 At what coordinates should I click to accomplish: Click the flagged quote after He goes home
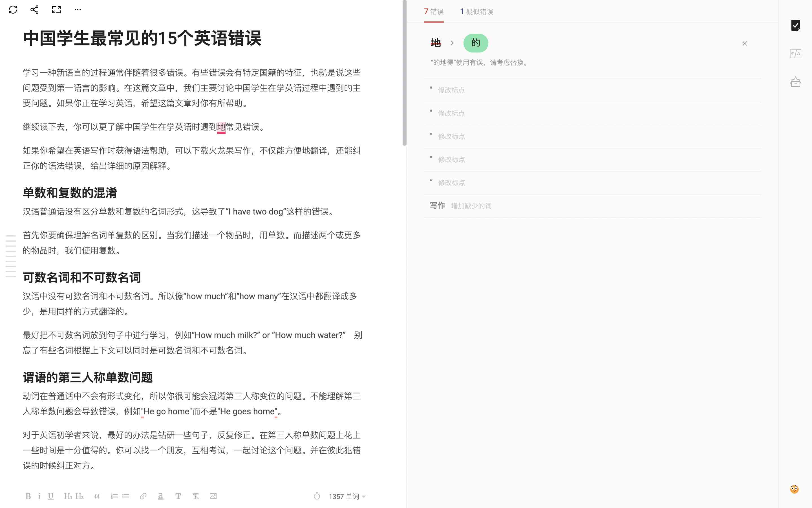tap(276, 412)
